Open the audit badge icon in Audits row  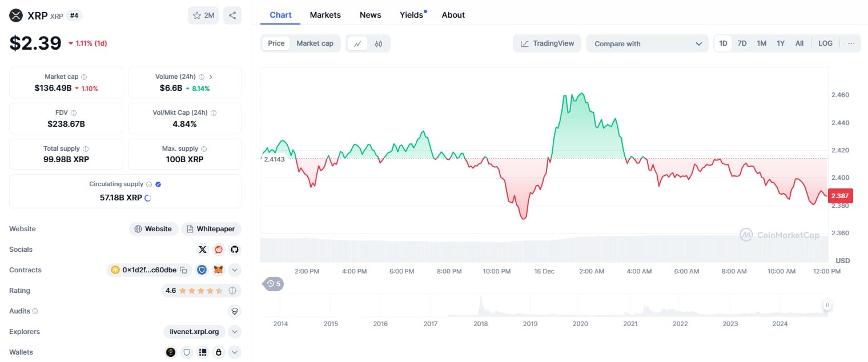point(234,311)
